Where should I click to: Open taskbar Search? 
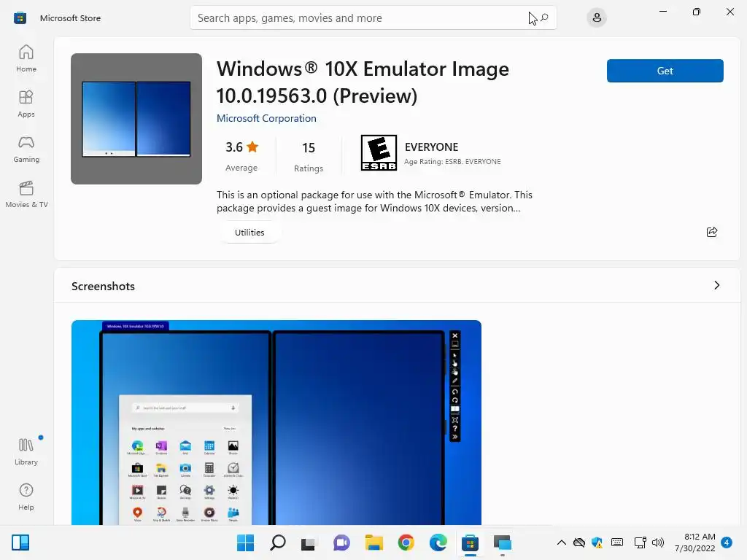coord(278,542)
